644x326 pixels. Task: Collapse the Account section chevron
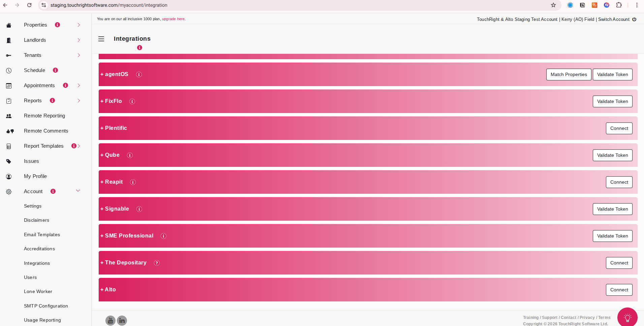click(78, 191)
